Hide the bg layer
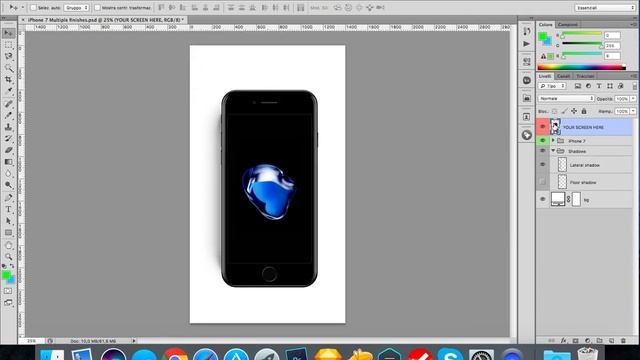The width and height of the screenshot is (640, 360). pyautogui.click(x=542, y=199)
